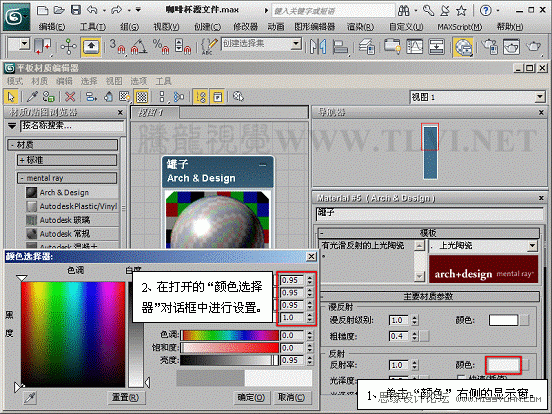This screenshot has width=552, height=414.
Task: Collapse 模板 rollout header
Action: [x=428, y=233]
